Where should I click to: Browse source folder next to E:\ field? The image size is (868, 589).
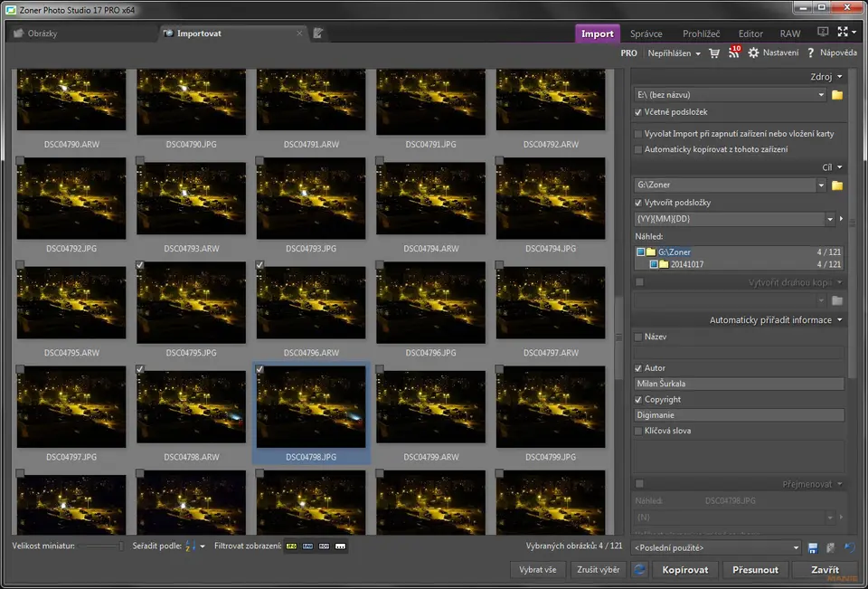(837, 95)
